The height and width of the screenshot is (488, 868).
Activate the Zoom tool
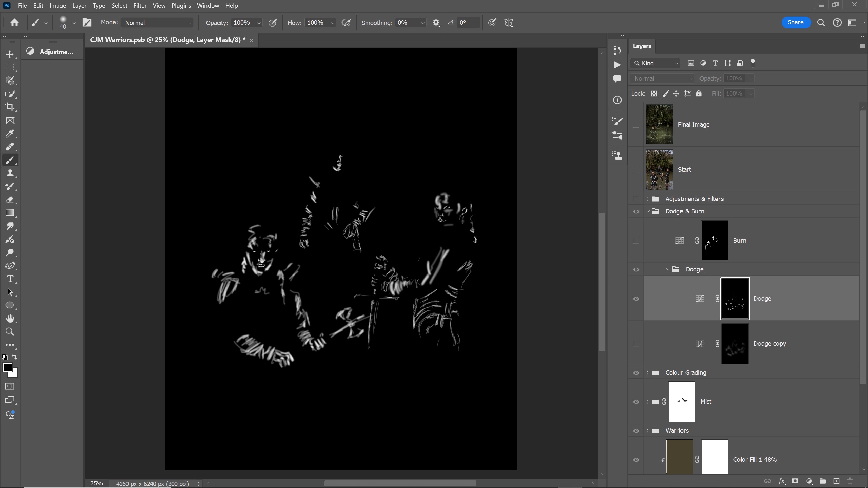click(10, 332)
